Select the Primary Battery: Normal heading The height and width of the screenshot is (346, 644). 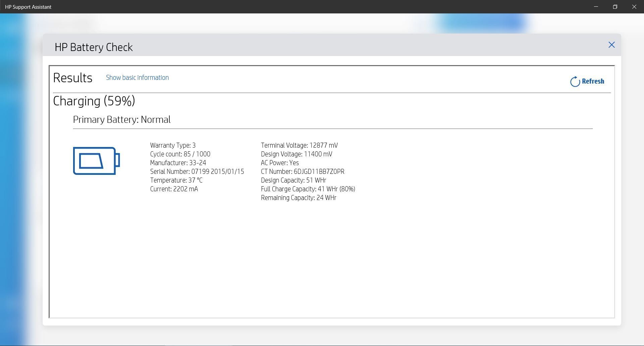pyautogui.click(x=122, y=120)
